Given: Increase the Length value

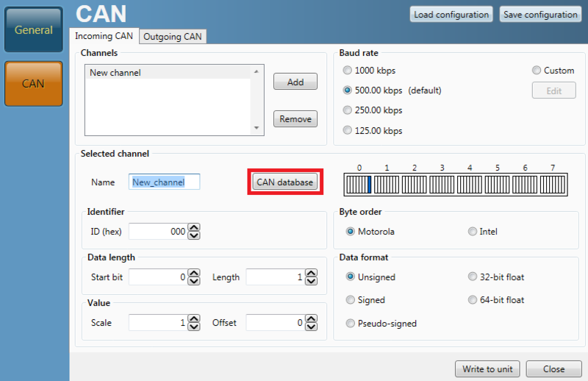Looking at the screenshot, I should click(x=311, y=273).
